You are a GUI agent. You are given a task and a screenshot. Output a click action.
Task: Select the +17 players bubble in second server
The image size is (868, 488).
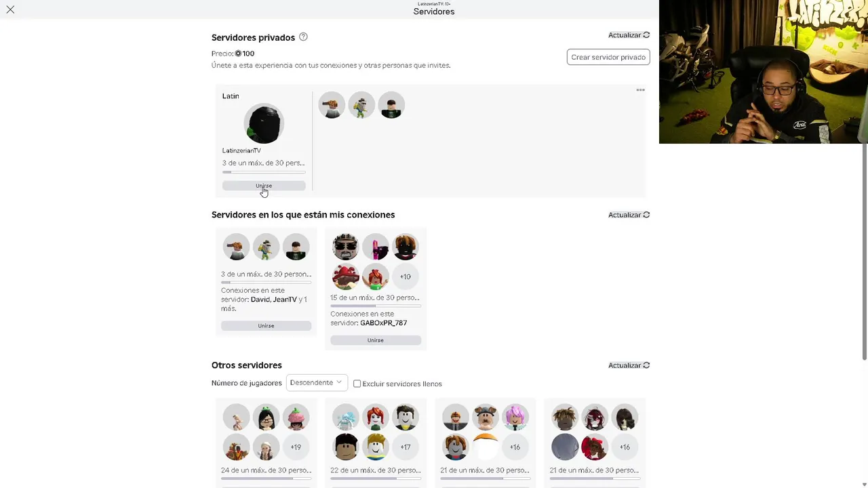pos(405,447)
